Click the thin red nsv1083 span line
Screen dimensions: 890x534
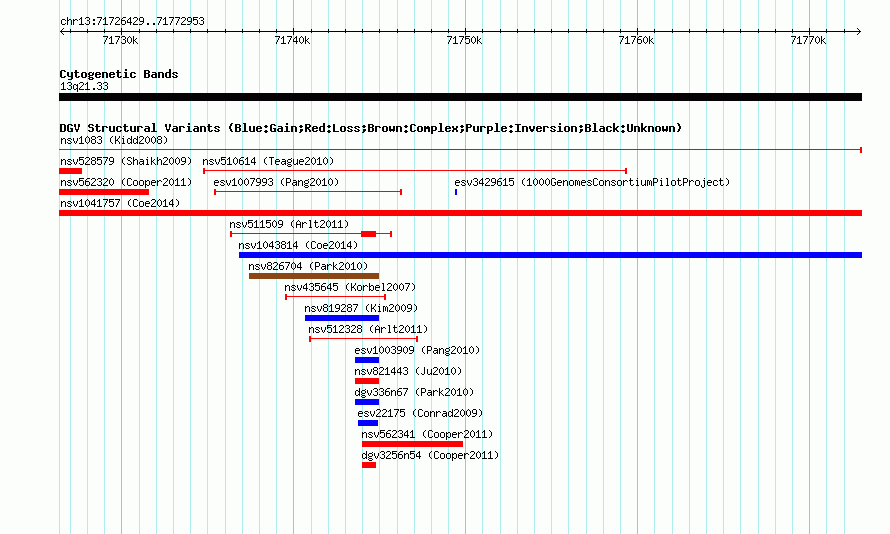point(460,150)
